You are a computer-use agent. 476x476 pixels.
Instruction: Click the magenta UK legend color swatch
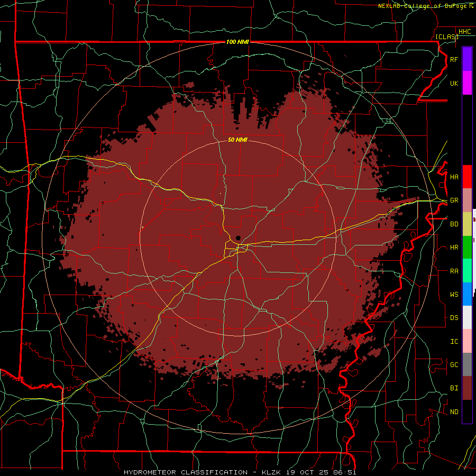coord(467,83)
